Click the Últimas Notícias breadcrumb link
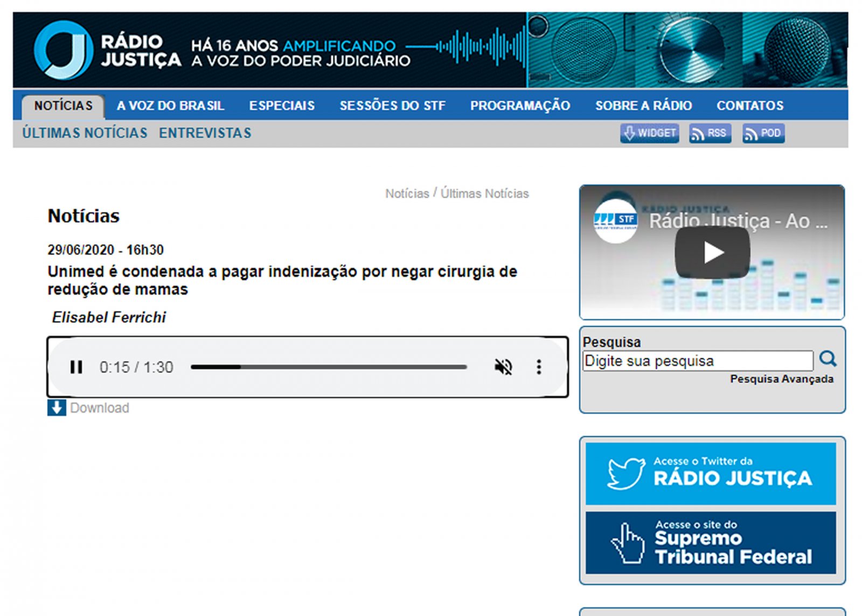 point(484,193)
